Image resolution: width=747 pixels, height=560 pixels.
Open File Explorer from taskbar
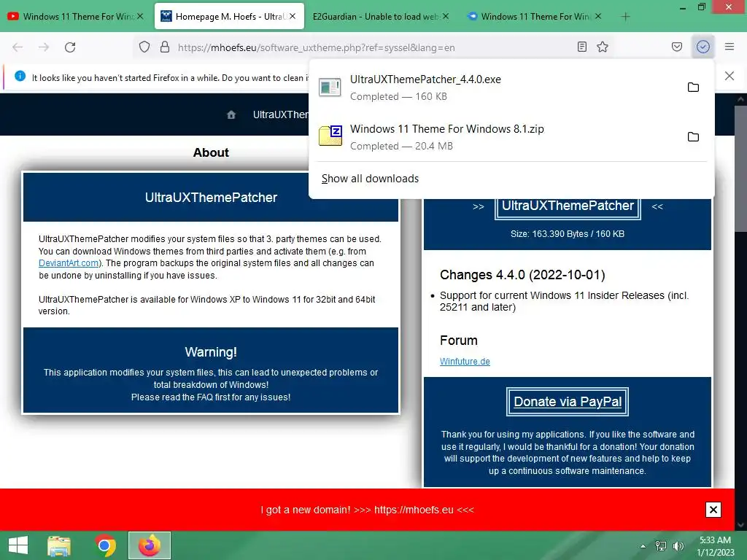pyautogui.click(x=59, y=545)
